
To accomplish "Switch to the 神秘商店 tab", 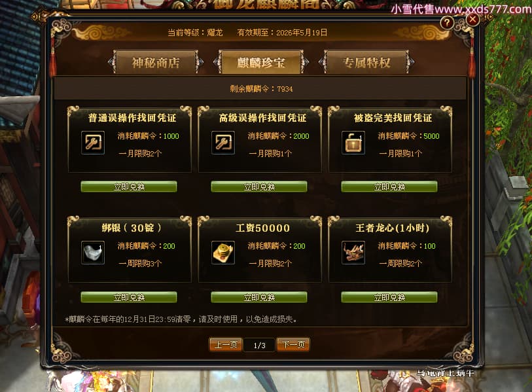I will [156, 62].
